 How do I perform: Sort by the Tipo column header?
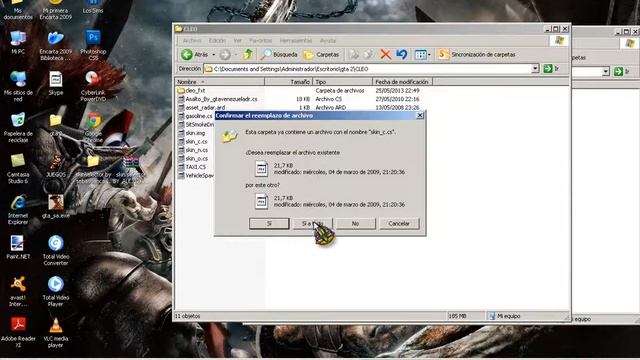[342, 82]
